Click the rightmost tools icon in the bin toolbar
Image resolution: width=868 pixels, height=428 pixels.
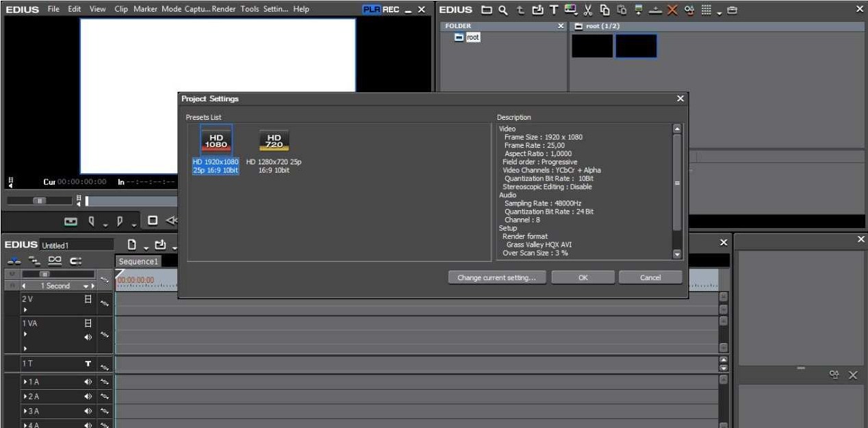tap(732, 10)
